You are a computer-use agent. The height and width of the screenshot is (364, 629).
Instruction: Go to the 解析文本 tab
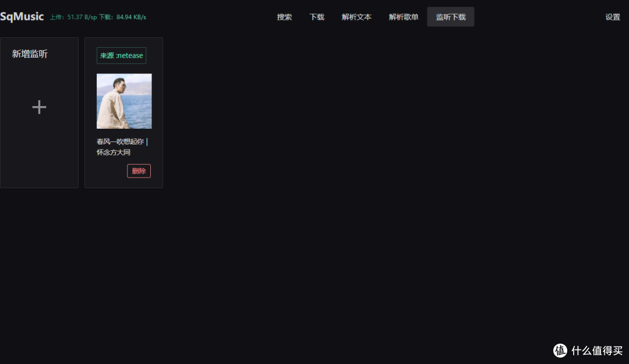356,17
